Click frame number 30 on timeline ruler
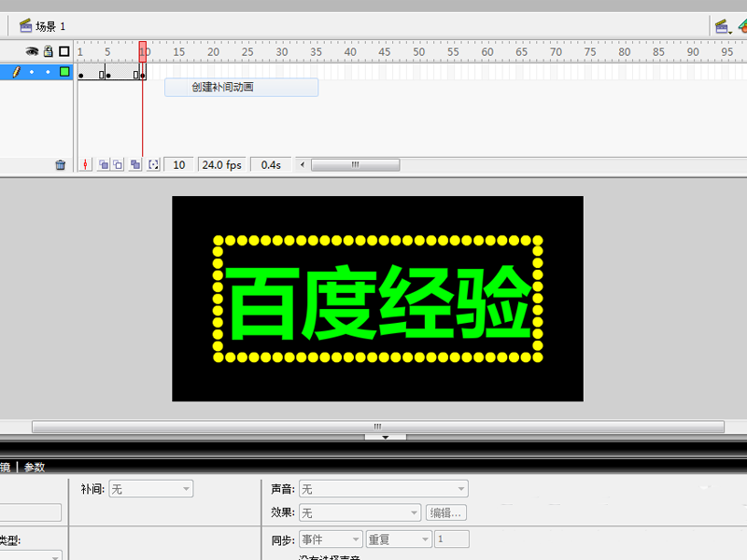747x560 pixels. (282, 52)
